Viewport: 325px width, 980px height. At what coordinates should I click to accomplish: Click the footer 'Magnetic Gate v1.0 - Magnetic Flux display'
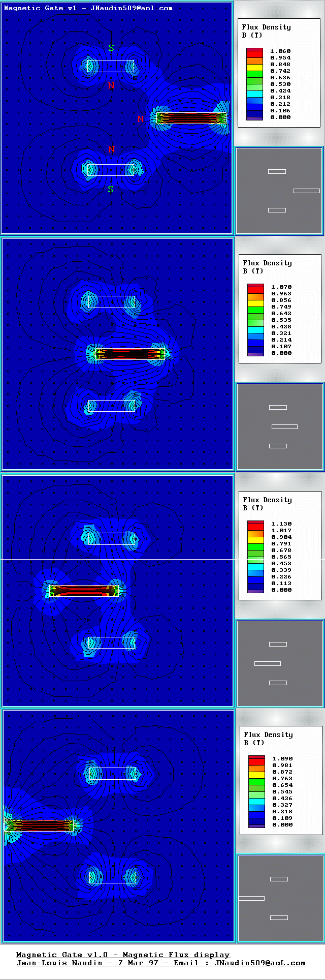tap(123, 955)
